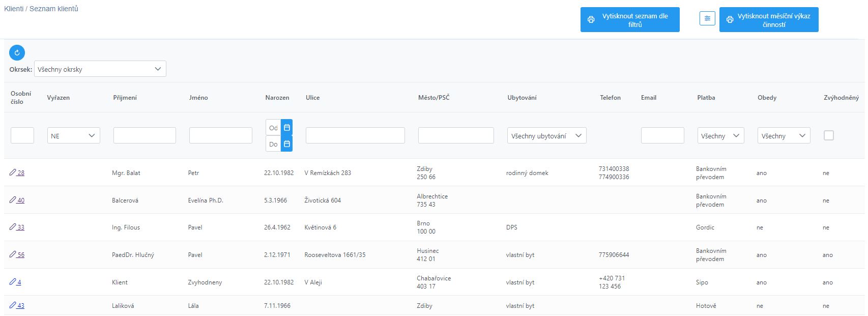Expand the Okrsek 'Všechny okrsky' dropdown
The height and width of the screenshot is (316, 868).
(100, 69)
